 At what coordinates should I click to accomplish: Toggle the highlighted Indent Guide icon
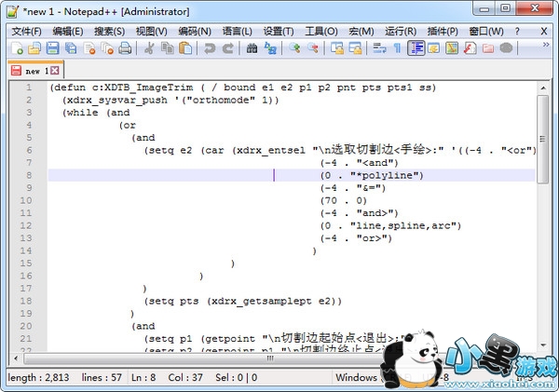click(416, 47)
